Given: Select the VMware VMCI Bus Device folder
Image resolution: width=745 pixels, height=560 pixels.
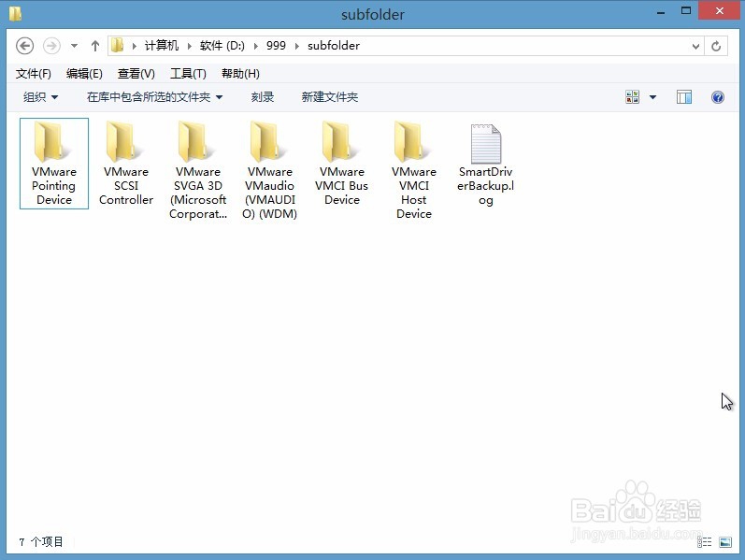Looking at the screenshot, I should point(342,163).
